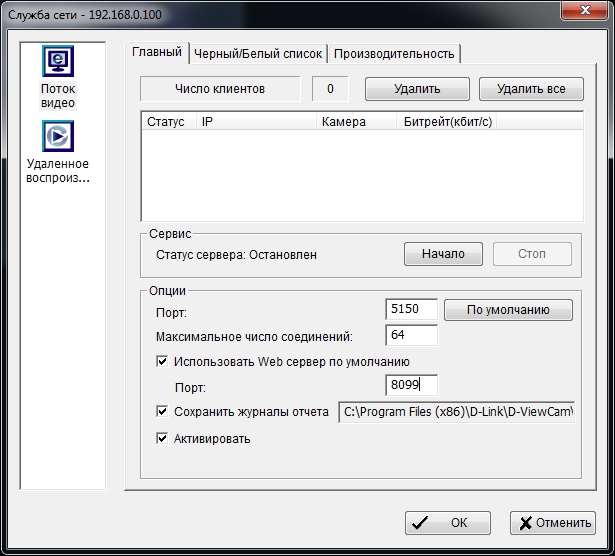Switch to the Черный/Белый список tab
The image size is (615, 556).
tap(258, 54)
